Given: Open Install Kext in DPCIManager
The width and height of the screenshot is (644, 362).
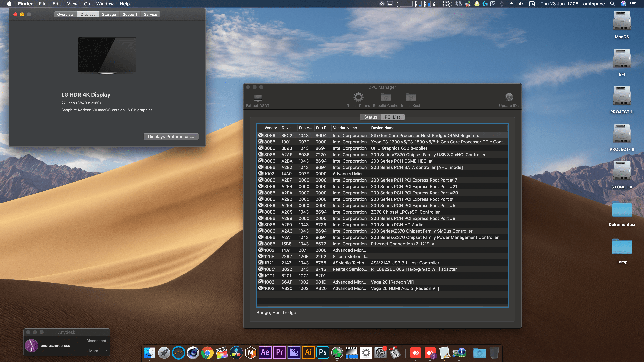Looking at the screenshot, I should coord(411,100).
